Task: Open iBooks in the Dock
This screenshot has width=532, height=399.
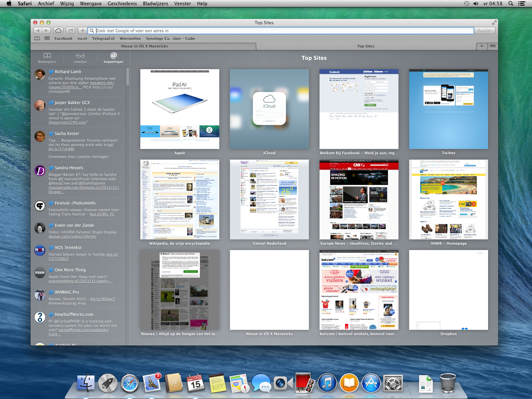Action: pyautogui.click(x=349, y=383)
